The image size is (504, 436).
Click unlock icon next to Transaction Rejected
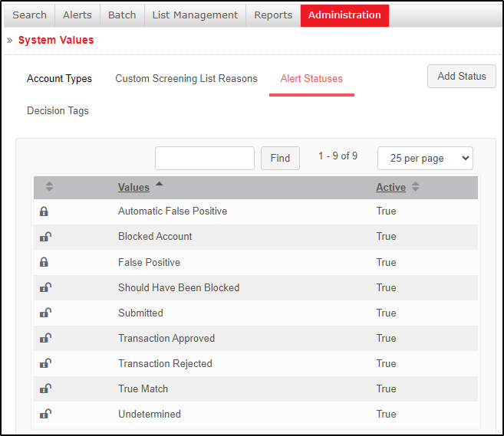[45, 363]
